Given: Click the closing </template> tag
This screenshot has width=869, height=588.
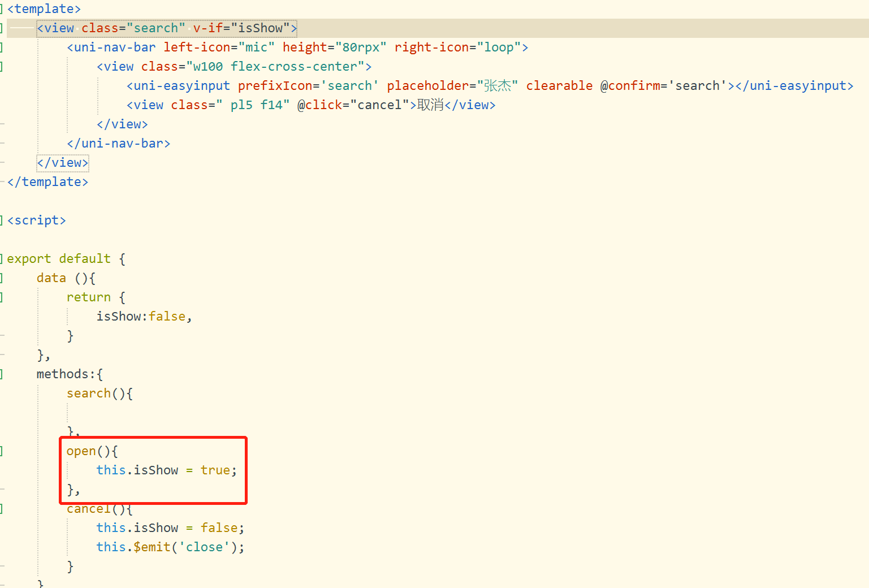Looking at the screenshot, I should click(x=47, y=182).
